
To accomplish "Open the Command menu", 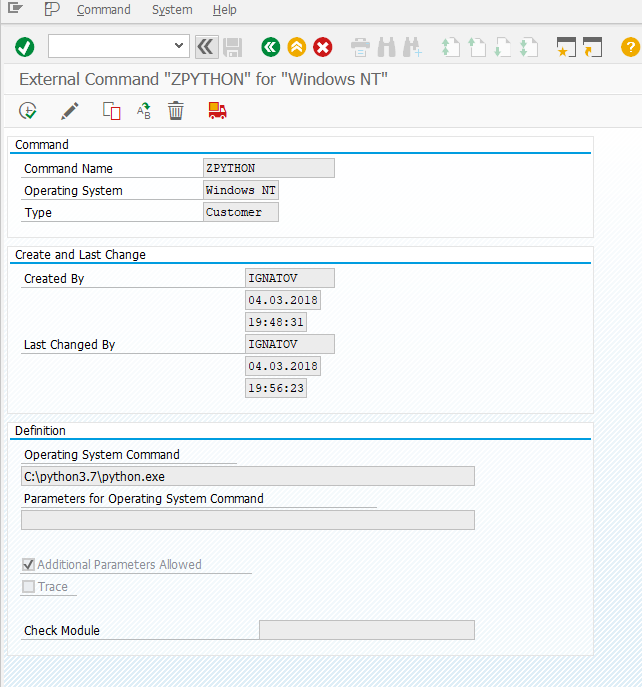I will pyautogui.click(x=103, y=10).
